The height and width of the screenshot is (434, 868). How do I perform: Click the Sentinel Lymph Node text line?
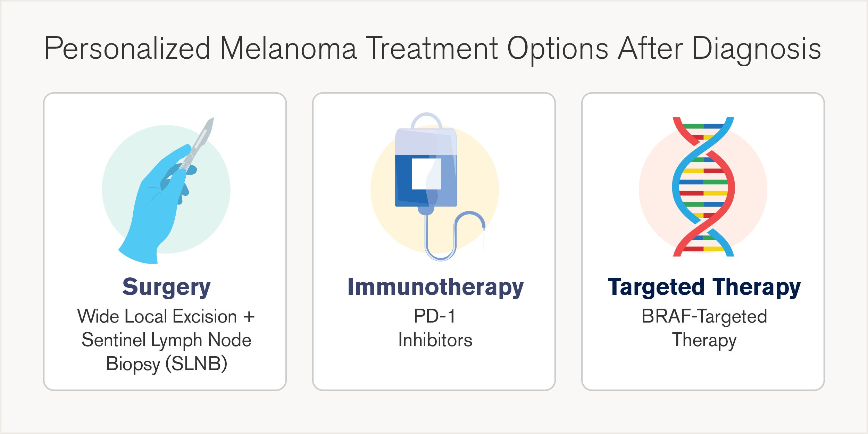point(166,340)
